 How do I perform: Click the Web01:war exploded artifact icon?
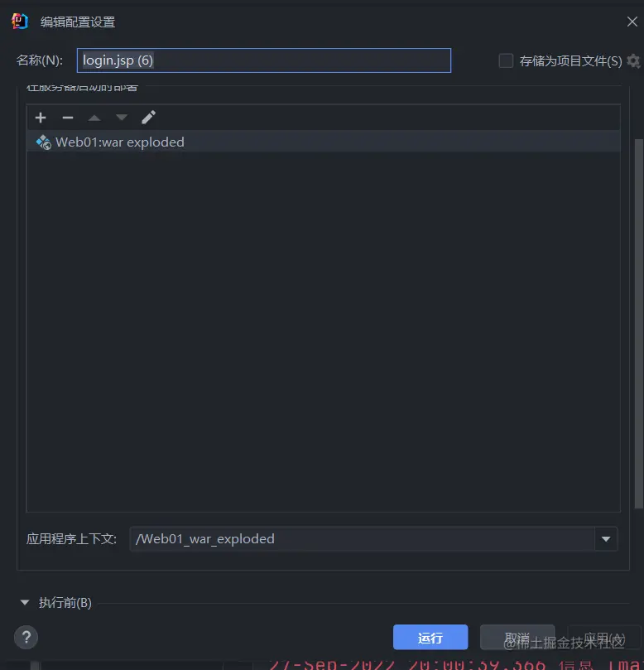tap(44, 142)
